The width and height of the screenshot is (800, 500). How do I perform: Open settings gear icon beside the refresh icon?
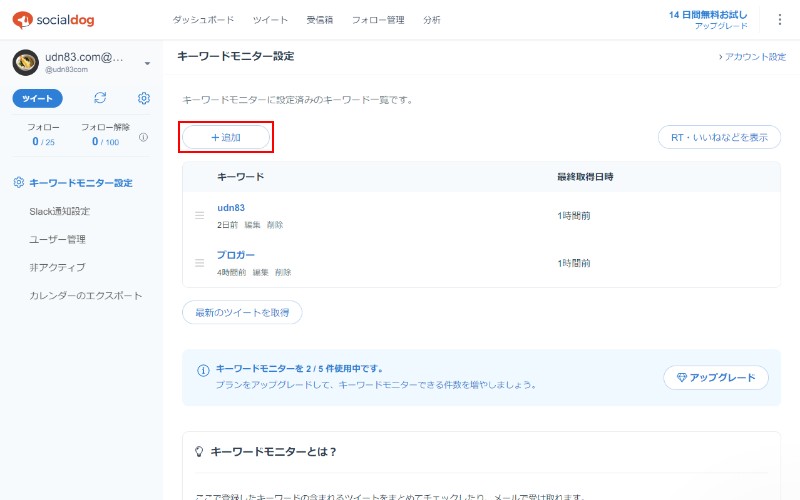click(144, 98)
